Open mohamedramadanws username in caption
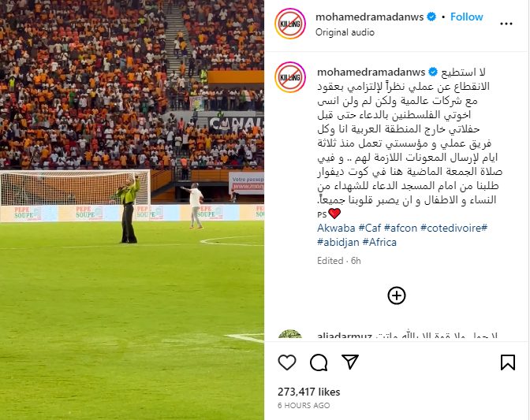 (371, 72)
